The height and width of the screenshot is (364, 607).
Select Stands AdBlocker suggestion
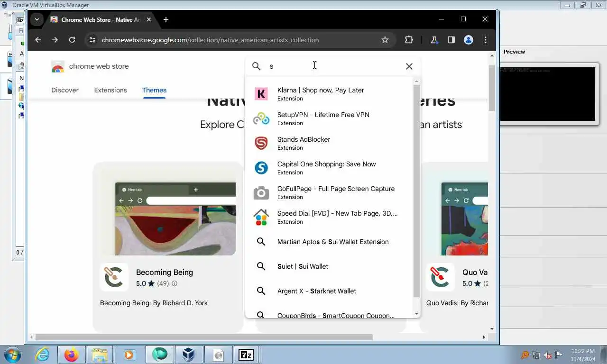pyautogui.click(x=329, y=143)
